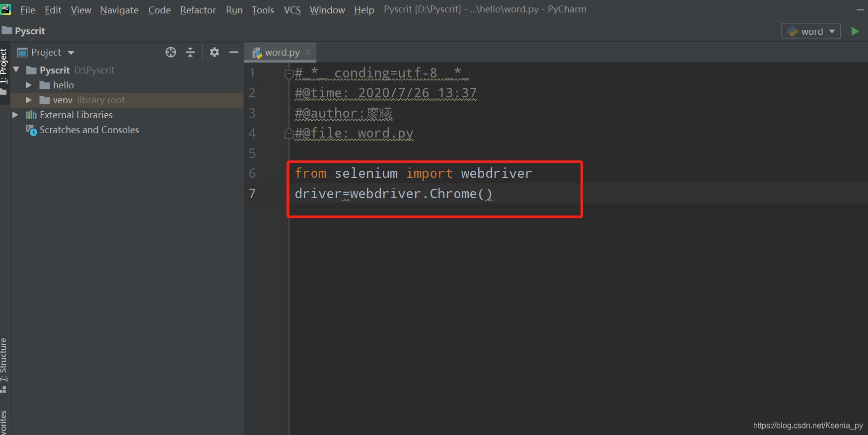Select the word.py editor tab
This screenshot has width=868, height=435.
click(x=280, y=52)
